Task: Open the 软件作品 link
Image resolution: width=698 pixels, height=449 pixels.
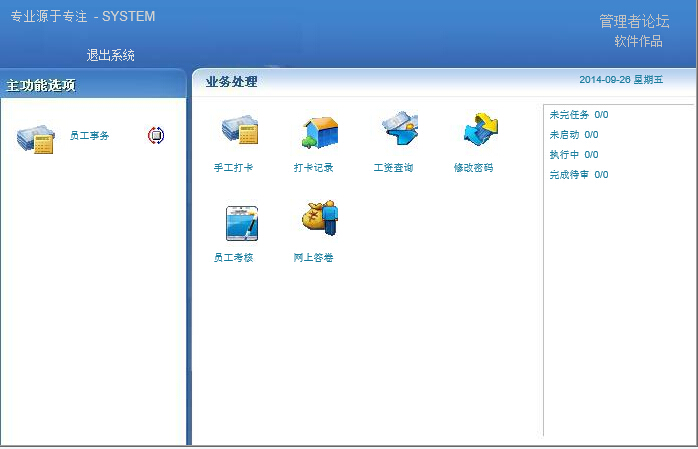Action: (x=638, y=41)
